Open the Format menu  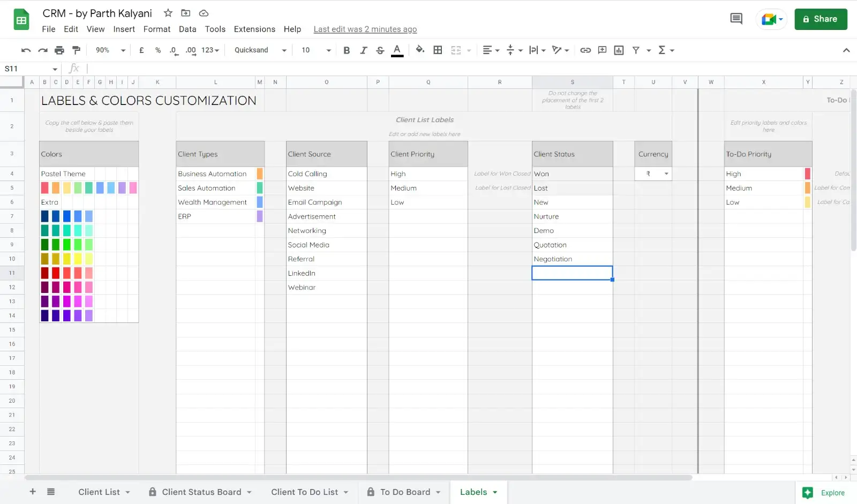click(x=157, y=29)
